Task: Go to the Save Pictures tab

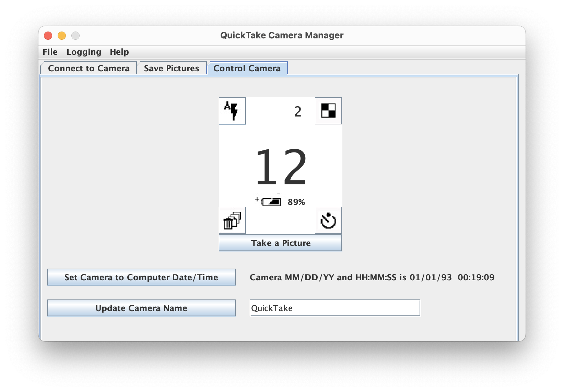Action: pyautogui.click(x=172, y=68)
